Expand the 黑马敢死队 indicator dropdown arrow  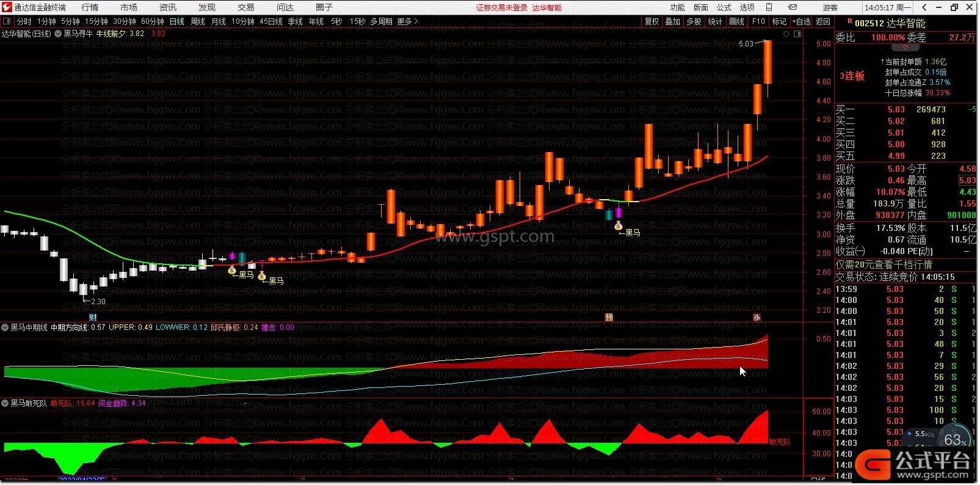pyautogui.click(x=5, y=403)
